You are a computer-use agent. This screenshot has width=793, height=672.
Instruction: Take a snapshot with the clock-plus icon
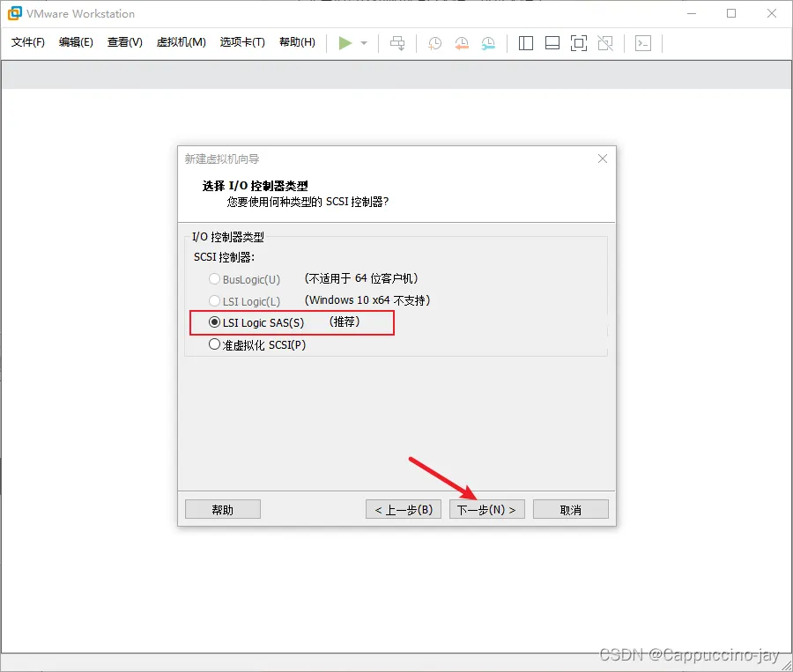tap(435, 43)
